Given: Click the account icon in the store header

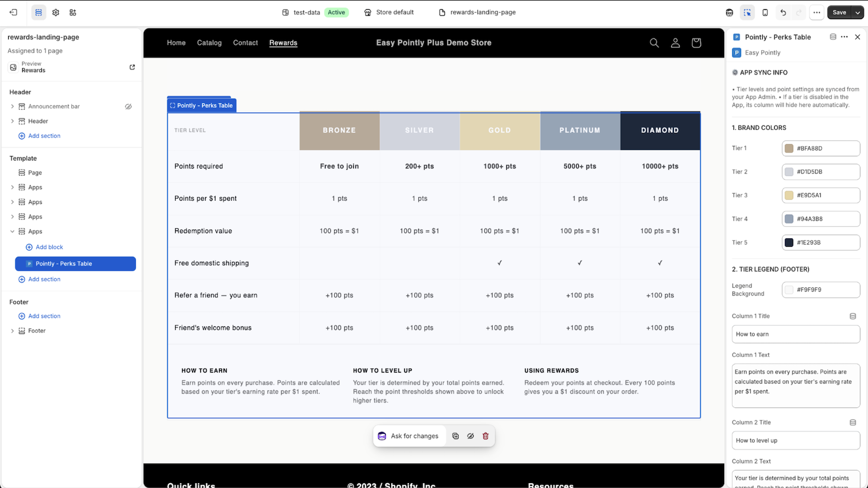Looking at the screenshot, I should click(x=675, y=43).
